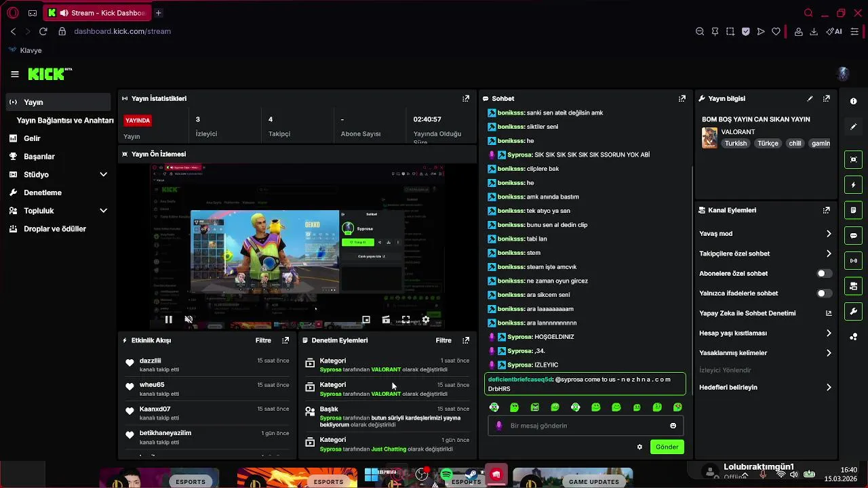The height and width of the screenshot is (488, 868).
Task: Open chat settings gear beside Gönder
Action: [639, 447]
